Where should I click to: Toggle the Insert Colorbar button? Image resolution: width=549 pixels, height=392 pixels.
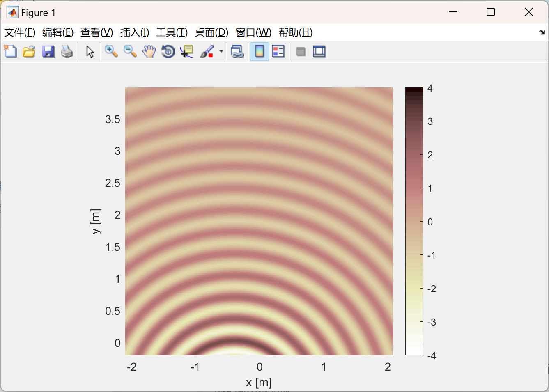[260, 52]
